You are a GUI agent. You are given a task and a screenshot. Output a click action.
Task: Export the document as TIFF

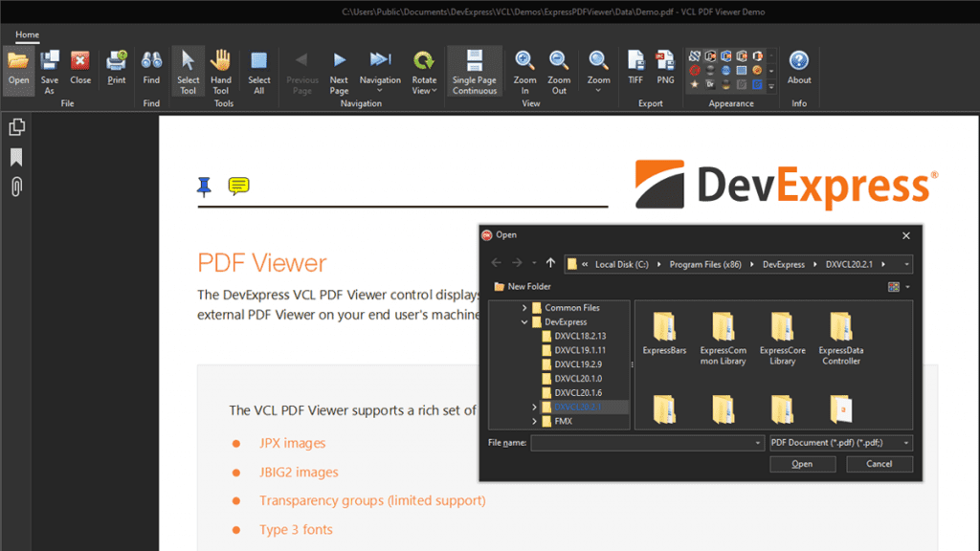point(635,68)
